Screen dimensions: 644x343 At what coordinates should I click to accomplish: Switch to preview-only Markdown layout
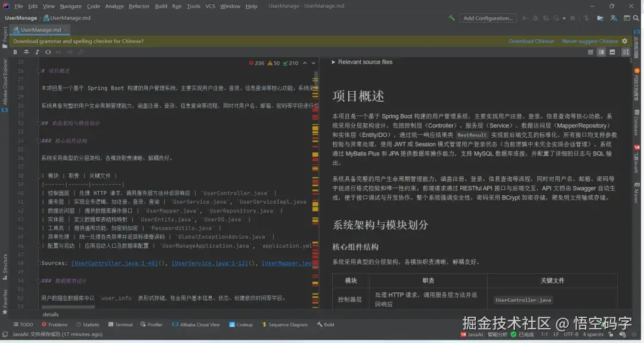[x=612, y=52]
